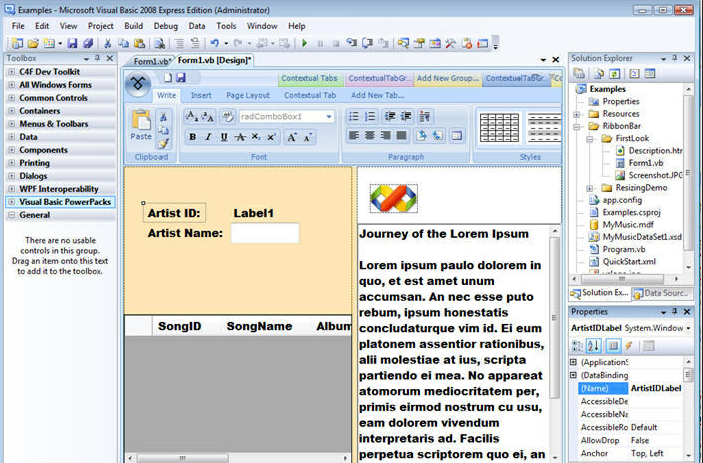Switch to the Form1.vb code tab
This screenshot has height=463, width=703.
point(152,61)
